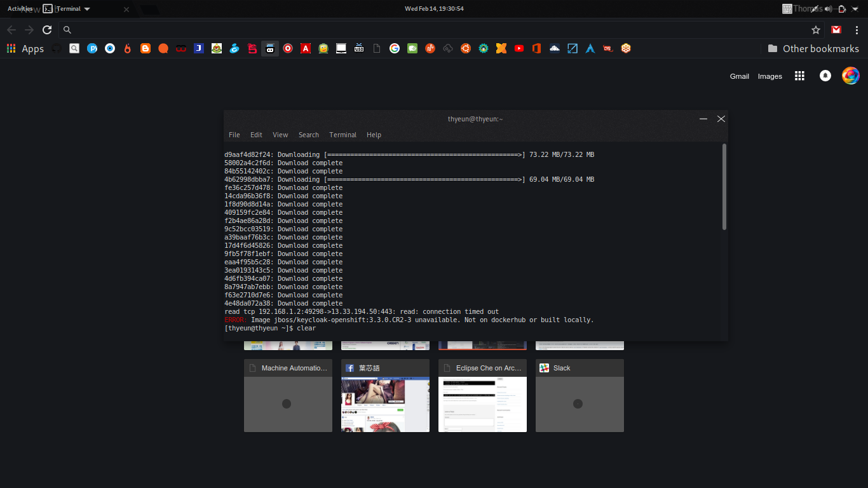Open the Microsoft Office bookmark

[x=536, y=48]
